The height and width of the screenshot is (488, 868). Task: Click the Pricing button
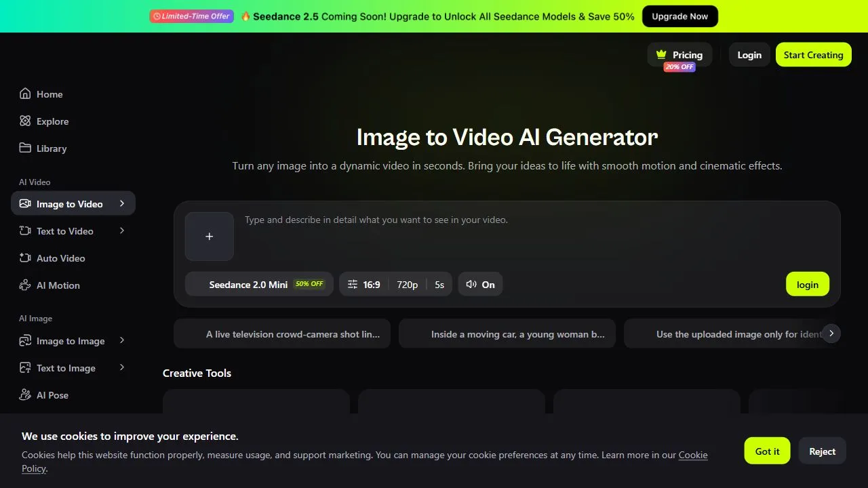[679, 55]
